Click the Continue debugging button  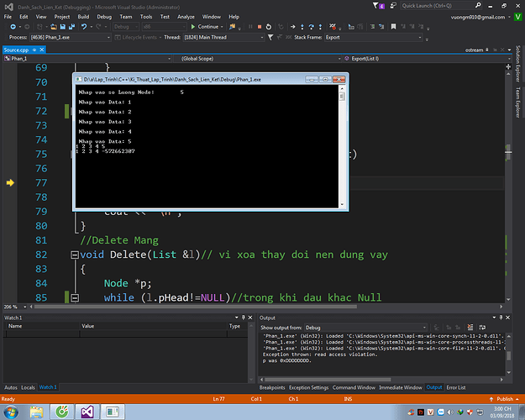click(205, 26)
